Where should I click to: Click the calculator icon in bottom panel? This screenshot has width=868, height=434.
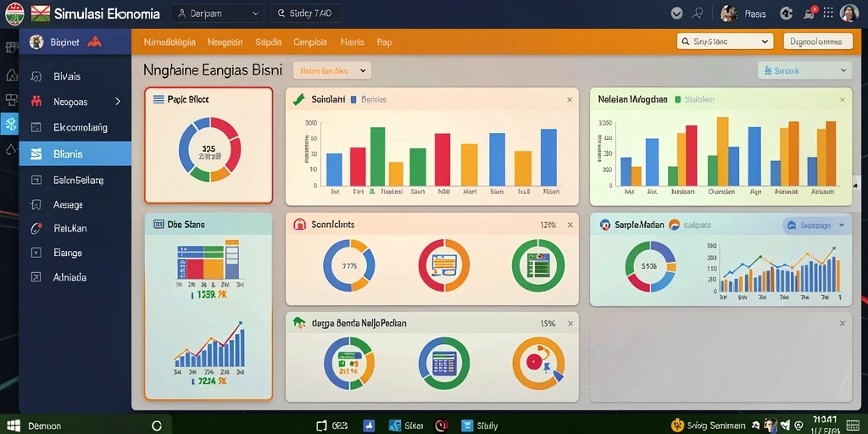tap(444, 364)
